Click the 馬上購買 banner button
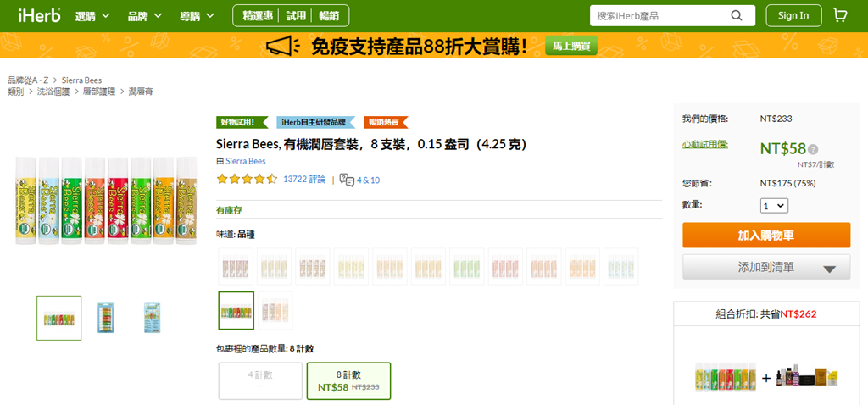Screen dimensions: 868x405 571,46
